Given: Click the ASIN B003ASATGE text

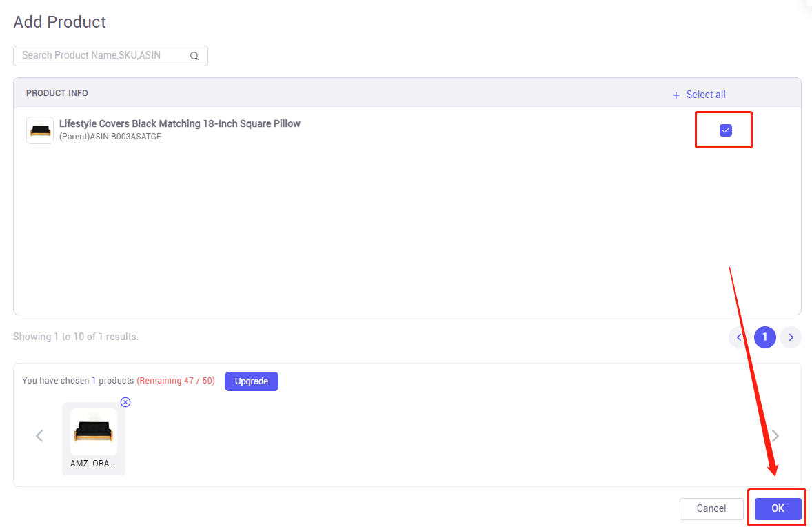Looking at the screenshot, I should [x=110, y=137].
